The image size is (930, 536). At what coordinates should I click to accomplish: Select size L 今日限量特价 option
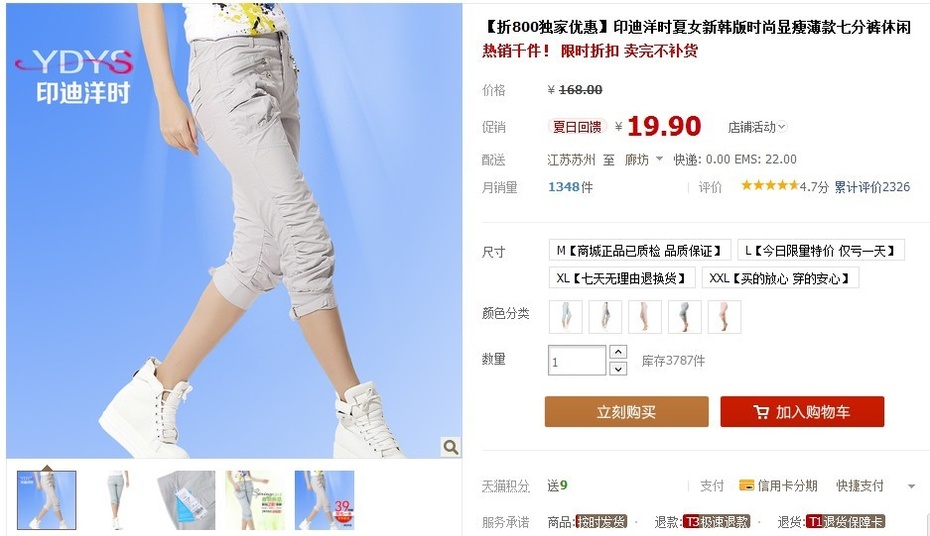[x=820, y=250]
